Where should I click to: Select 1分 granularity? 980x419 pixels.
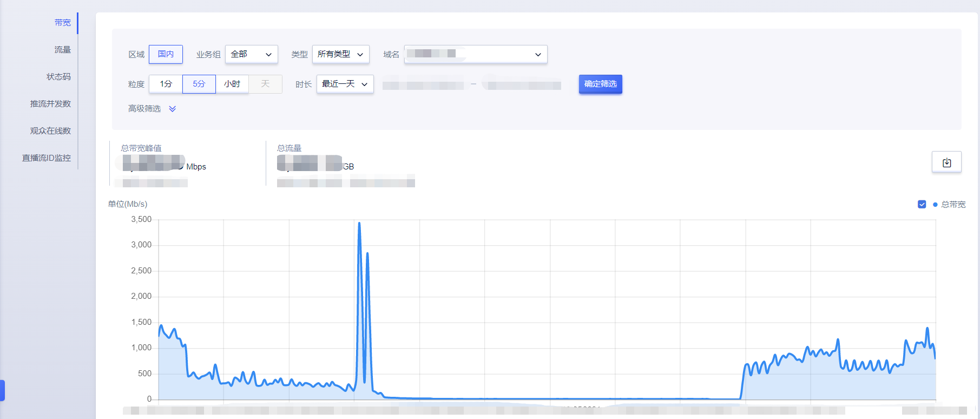(166, 84)
